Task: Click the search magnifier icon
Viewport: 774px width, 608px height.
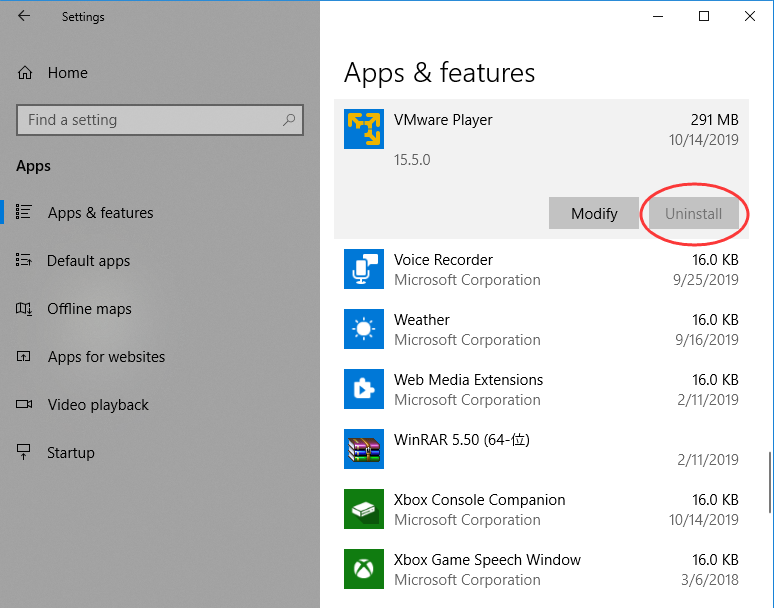Action: (x=289, y=119)
